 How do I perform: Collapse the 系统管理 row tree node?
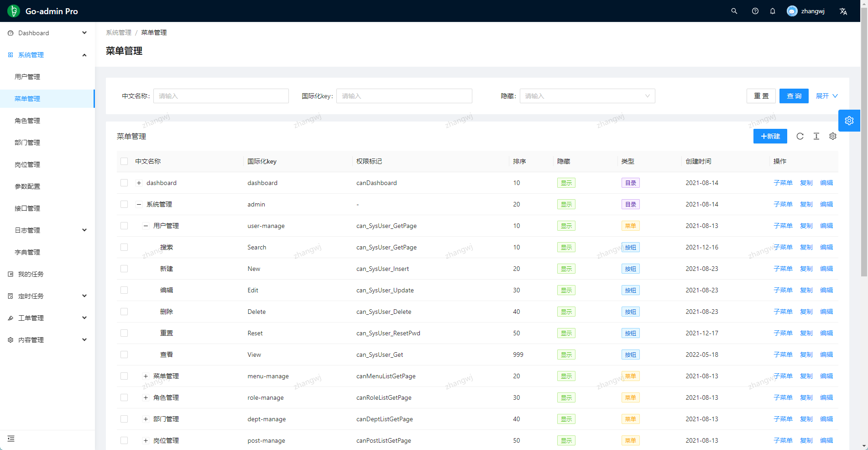pyautogui.click(x=139, y=204)
